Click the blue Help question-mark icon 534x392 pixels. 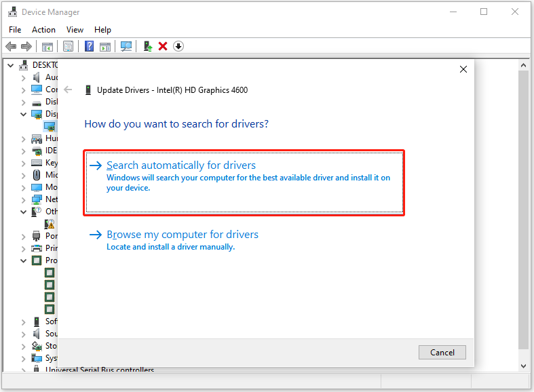[90, 46]
